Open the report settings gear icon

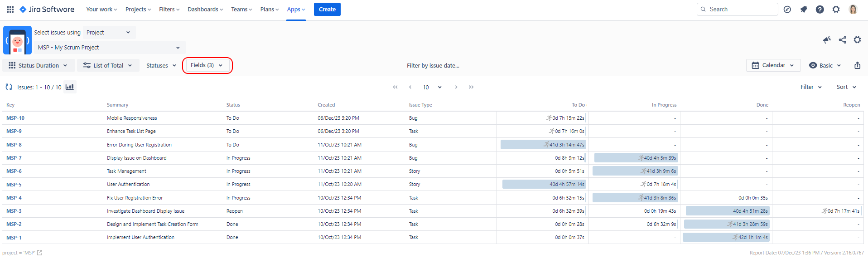(857, 40)
